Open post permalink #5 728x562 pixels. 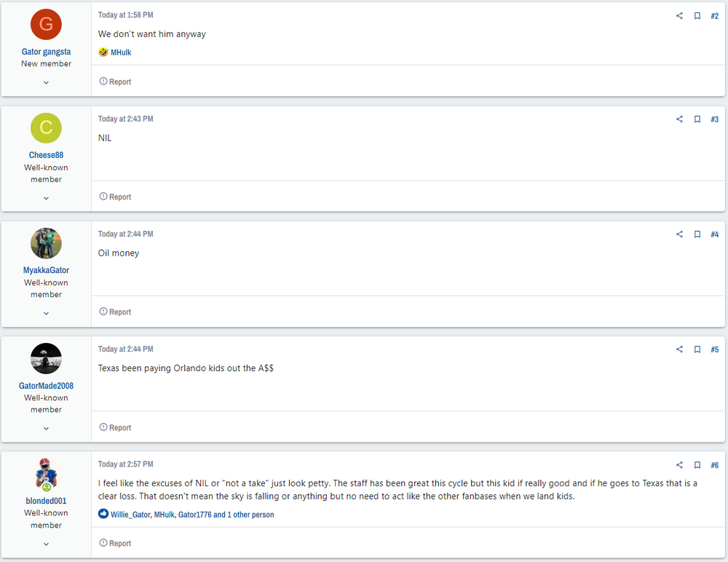[714, 349]
